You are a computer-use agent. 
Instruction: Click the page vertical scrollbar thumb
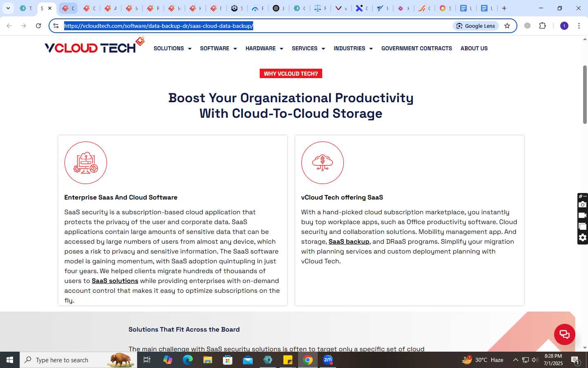coord(585,94)
